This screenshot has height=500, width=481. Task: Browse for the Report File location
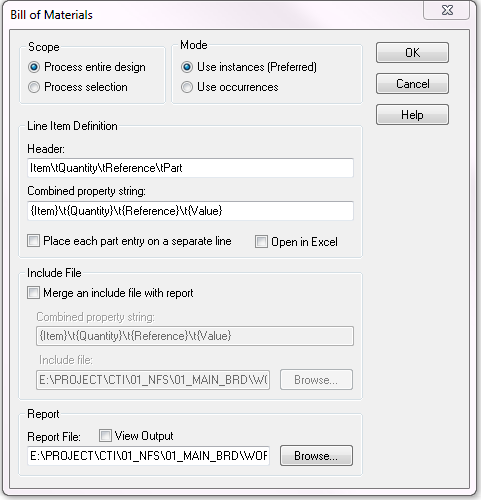pos(316,455)
